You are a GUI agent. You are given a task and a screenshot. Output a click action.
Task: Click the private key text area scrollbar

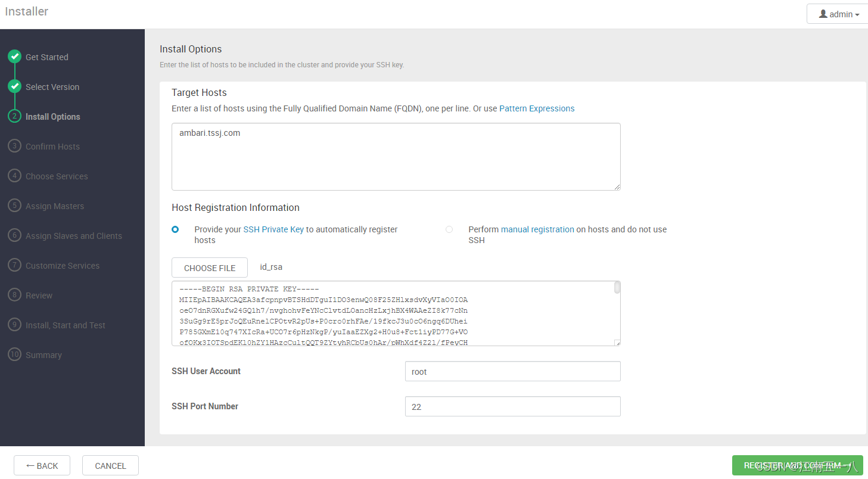point(617,288)
